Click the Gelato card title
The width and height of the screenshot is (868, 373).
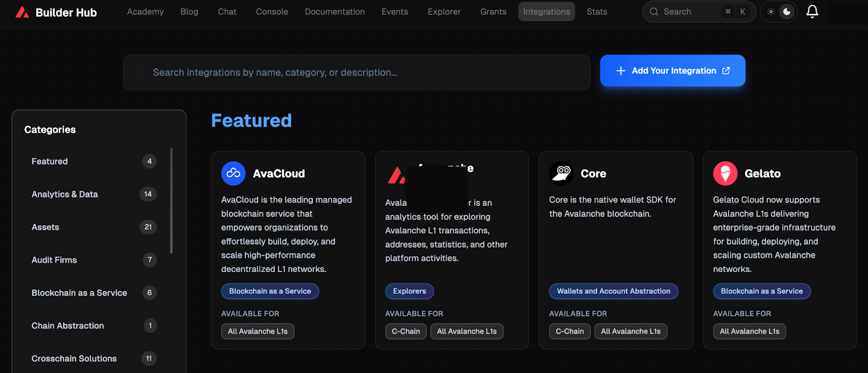(x=763, y=174)
